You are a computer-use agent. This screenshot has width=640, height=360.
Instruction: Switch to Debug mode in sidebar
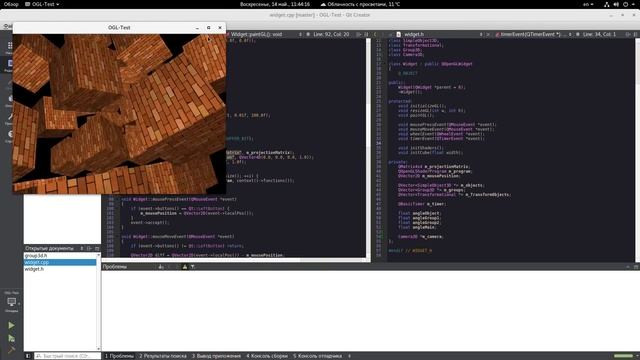(10, 100)
